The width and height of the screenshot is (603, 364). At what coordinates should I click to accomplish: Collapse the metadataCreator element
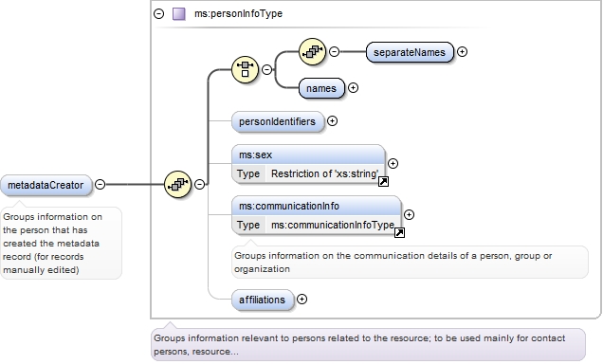coord(100,185)
